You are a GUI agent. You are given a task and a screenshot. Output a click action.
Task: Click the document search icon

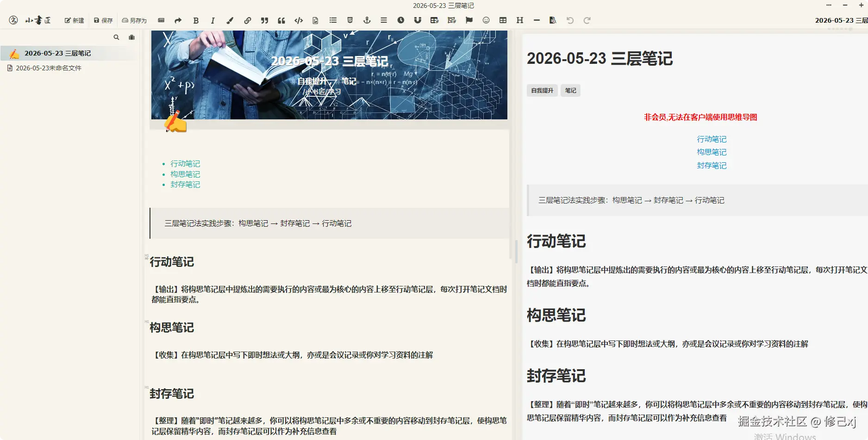pos(553,20)
